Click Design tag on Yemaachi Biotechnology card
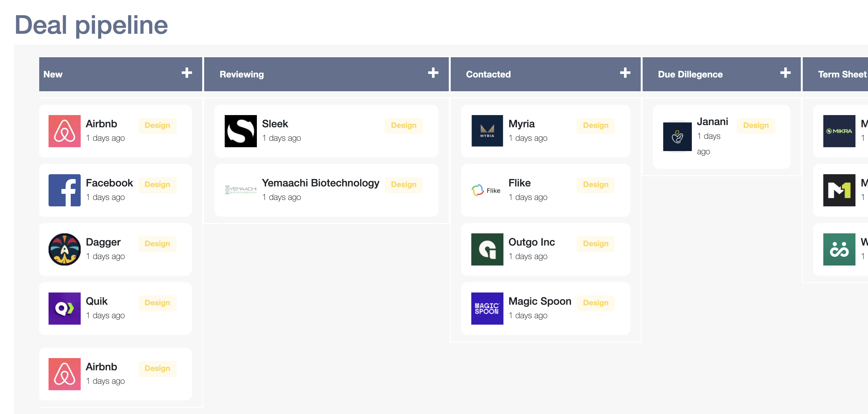This screenshot has height=414, width=868. (x=403, y=184)
